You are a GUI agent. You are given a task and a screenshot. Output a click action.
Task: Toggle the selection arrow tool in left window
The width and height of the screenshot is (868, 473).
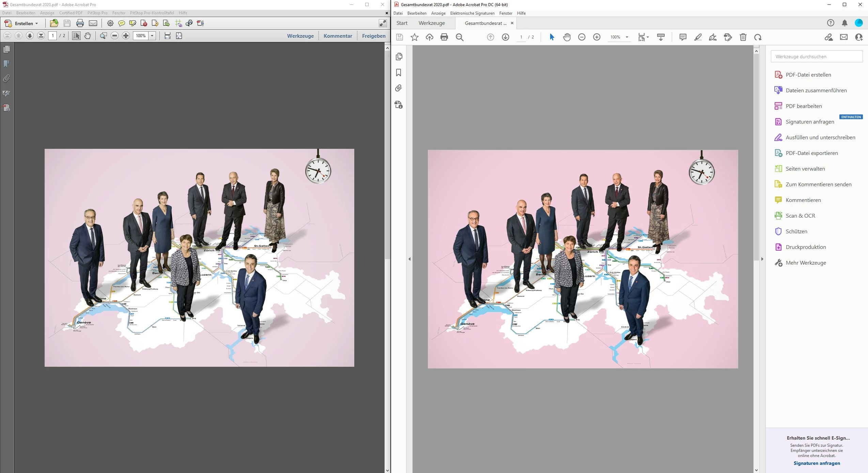76,36
